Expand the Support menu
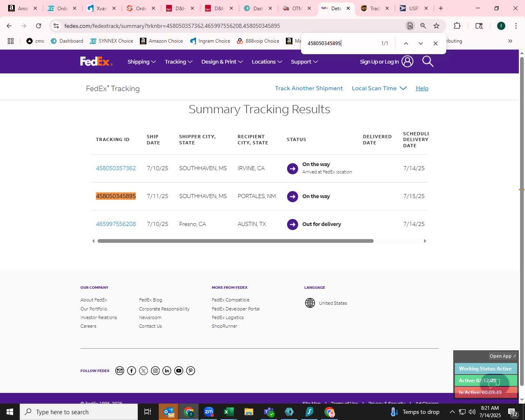This screenshot has height=420, width=525. [304, 62]
